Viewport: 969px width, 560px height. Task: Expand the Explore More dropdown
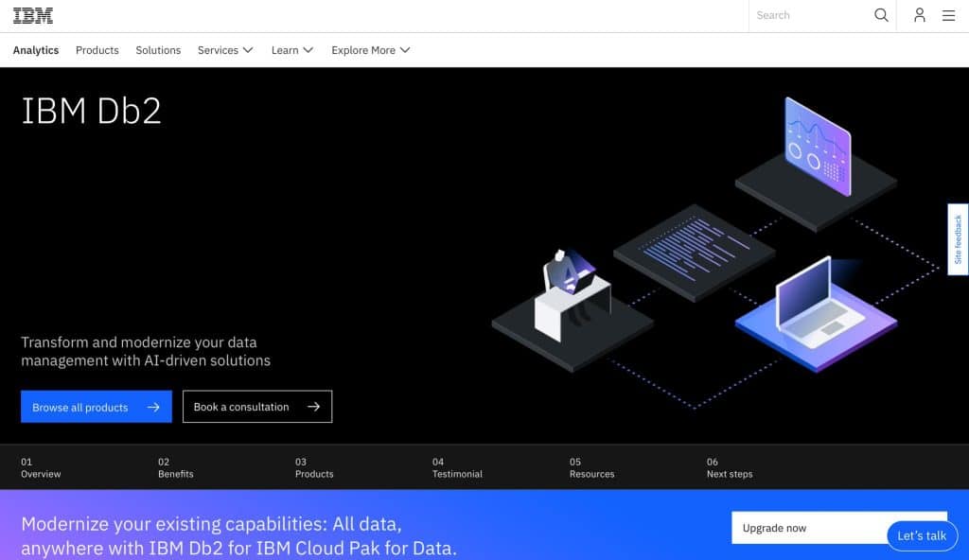point(370,50)
